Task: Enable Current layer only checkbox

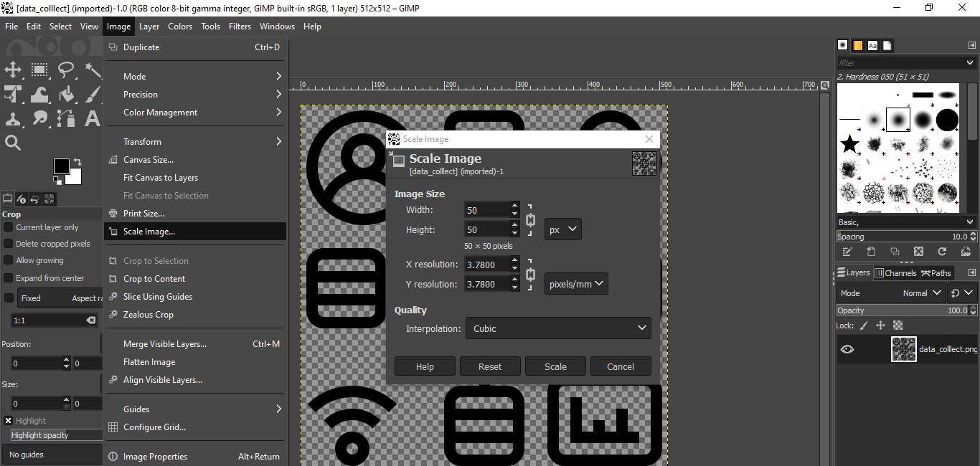Action: click(x=9, y=227)
